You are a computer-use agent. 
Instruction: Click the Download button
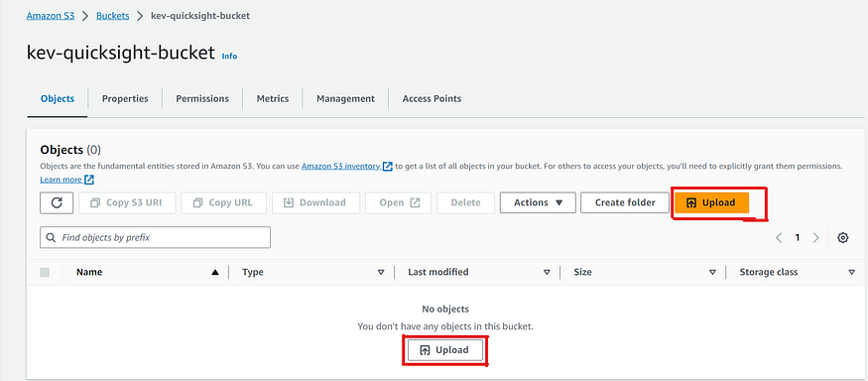(315, 202)
